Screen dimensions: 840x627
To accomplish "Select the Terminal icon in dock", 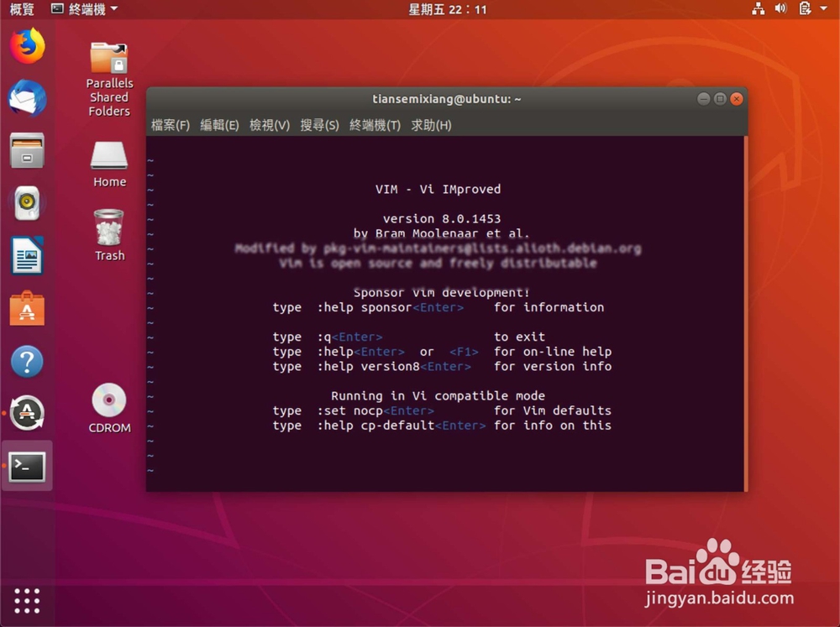I will coord(28,467).
